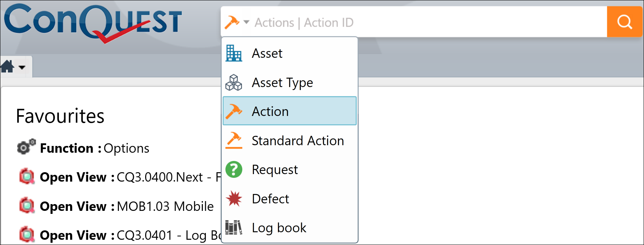644x245 pixels.
Task: Click the gears icon beside Function Options
Action: (26, 146)
